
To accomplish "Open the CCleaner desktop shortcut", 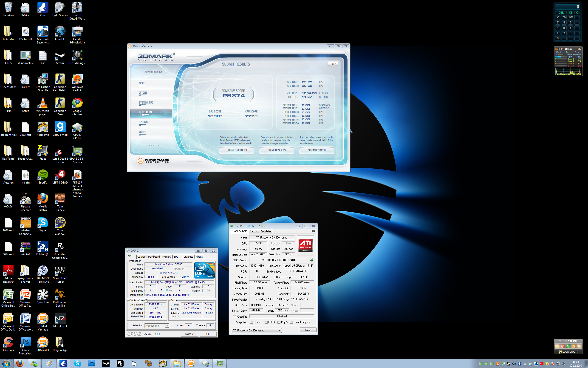I will pos(8,344).
